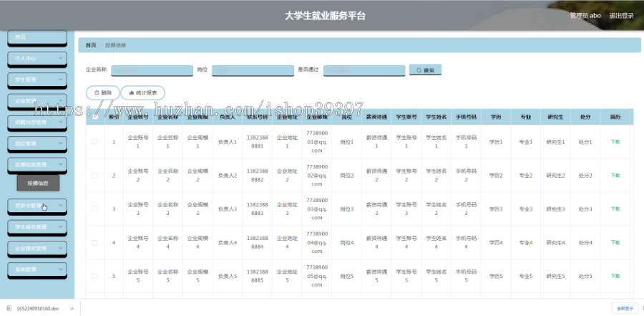Check the checkbox for row 5
This screenshot has height=316, width=644.
pyautogui.click(x=95, y=276)
